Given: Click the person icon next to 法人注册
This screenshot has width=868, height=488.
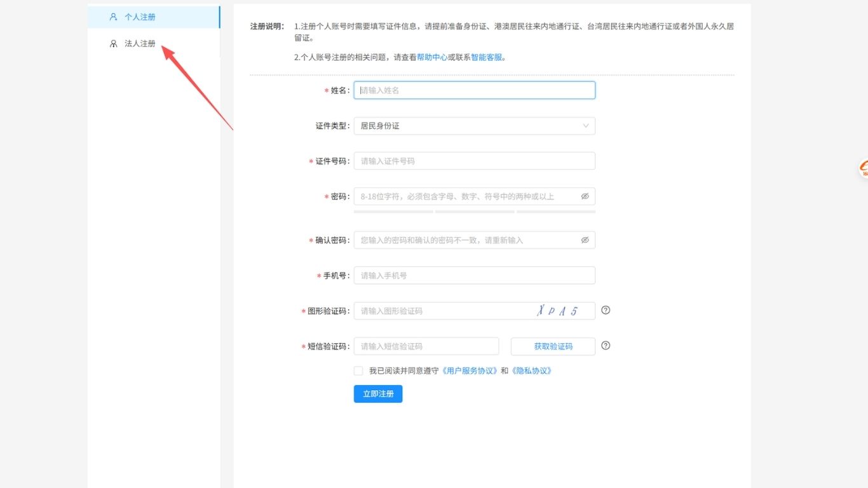Looking at the screenshot, I should (x=114, y=44).
